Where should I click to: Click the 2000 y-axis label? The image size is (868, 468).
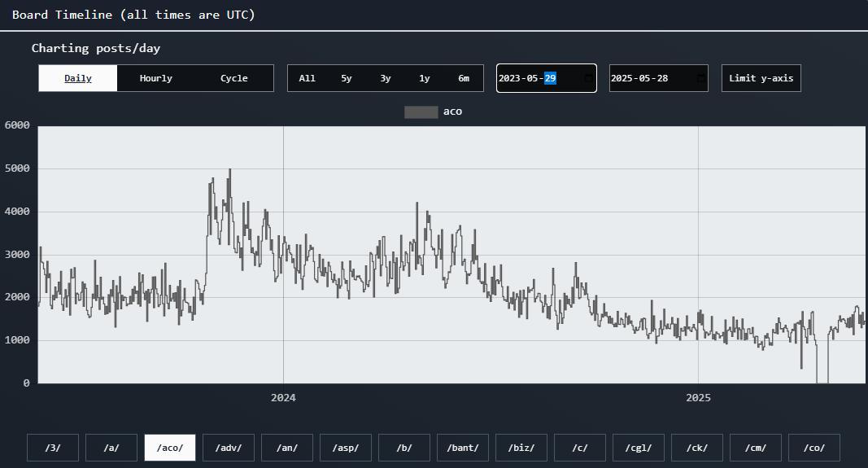[17, 297]
